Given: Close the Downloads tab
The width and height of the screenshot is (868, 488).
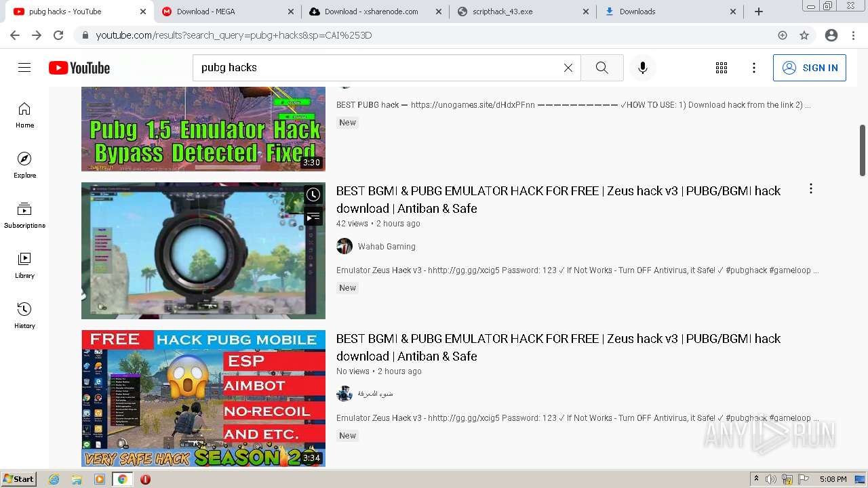Looking at the screenshot, I should (x=733, y=12).
